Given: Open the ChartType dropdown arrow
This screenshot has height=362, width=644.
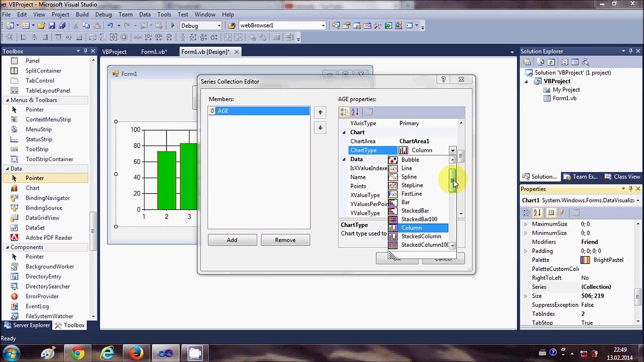Looking at the screenshot, I should pyautogui.click(x=452, y=150).
